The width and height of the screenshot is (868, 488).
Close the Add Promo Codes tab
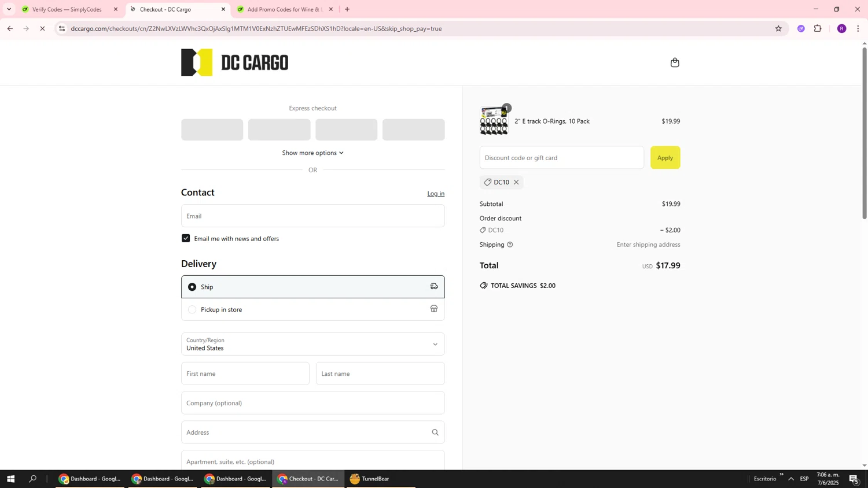coord(331,9)
